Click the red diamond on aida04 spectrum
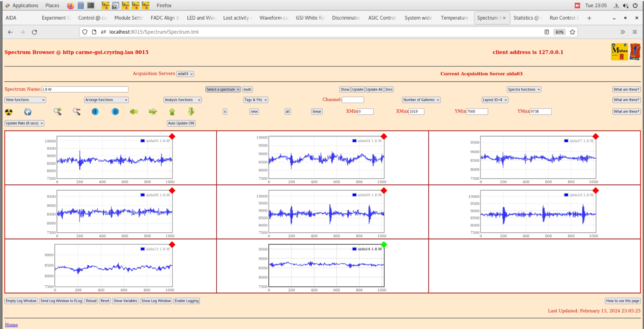 point(384,136)
